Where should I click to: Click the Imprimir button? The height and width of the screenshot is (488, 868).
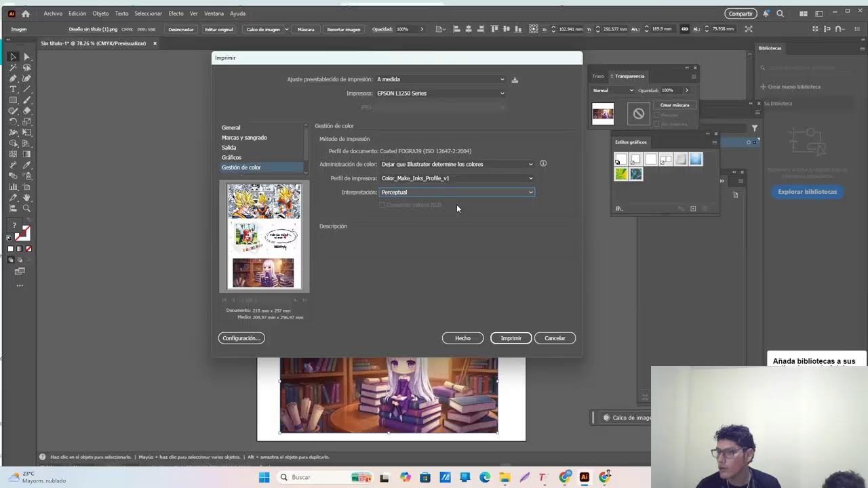511,338
